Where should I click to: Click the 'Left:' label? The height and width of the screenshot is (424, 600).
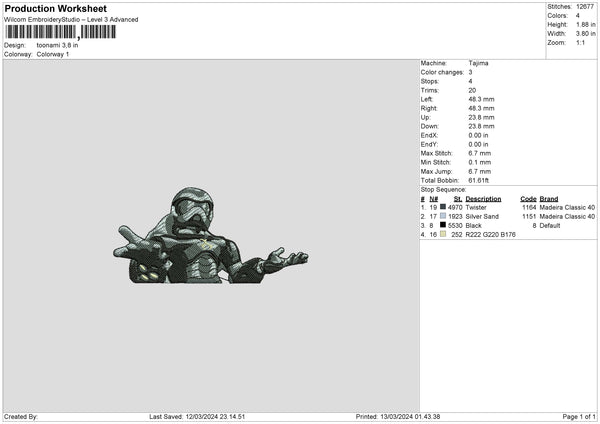point(427,99)
